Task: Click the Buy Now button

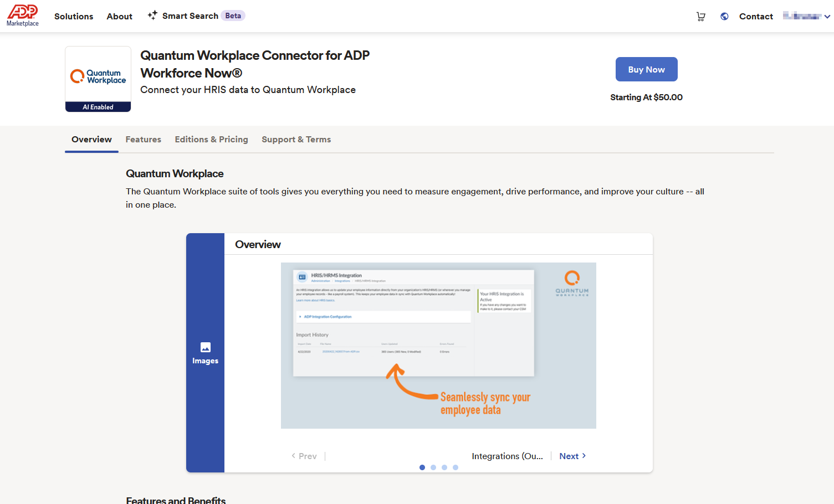Action: [647, 69]
